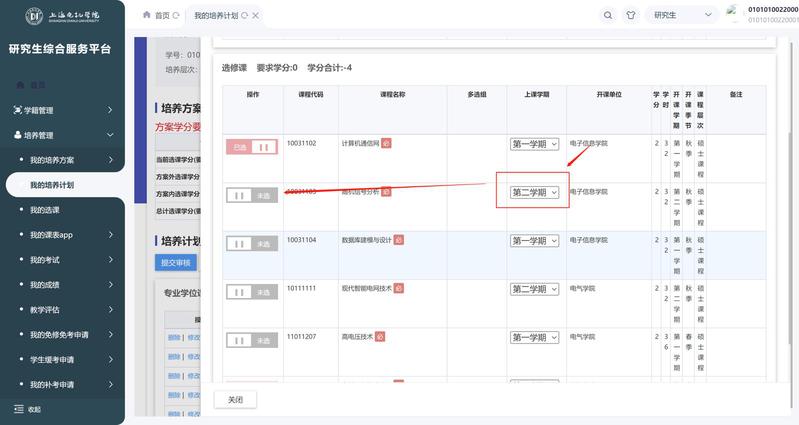799x425 pixels.
Task: Toggle off the 已选 switch for 计算机通信网
Action: (x=251, y=147)
